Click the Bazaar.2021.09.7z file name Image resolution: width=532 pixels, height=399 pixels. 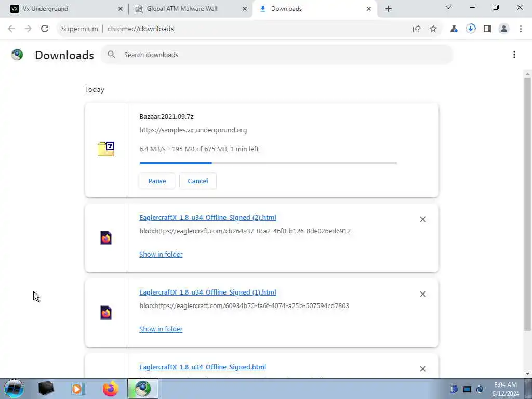(x=166, y=117)
